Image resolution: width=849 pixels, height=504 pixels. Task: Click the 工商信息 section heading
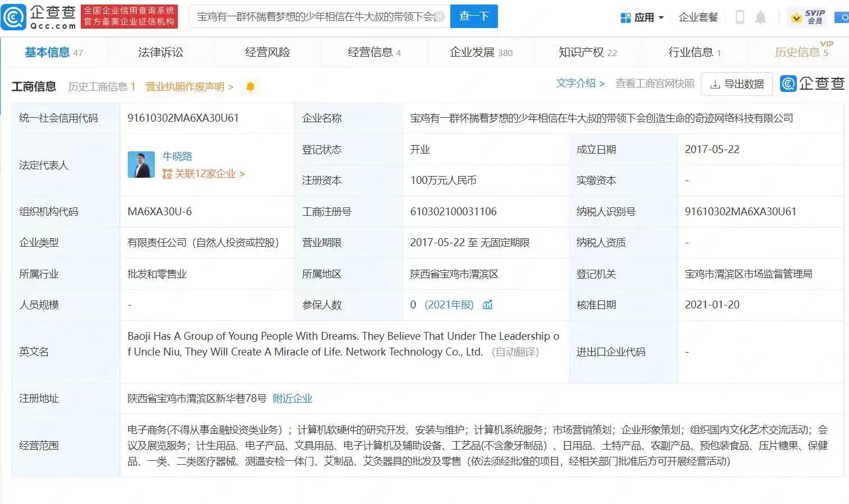tap(34, 86)
